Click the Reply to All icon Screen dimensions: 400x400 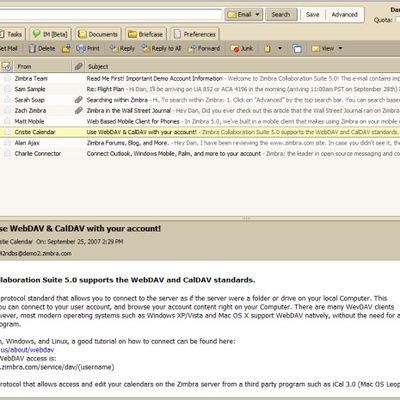[146, 49]
